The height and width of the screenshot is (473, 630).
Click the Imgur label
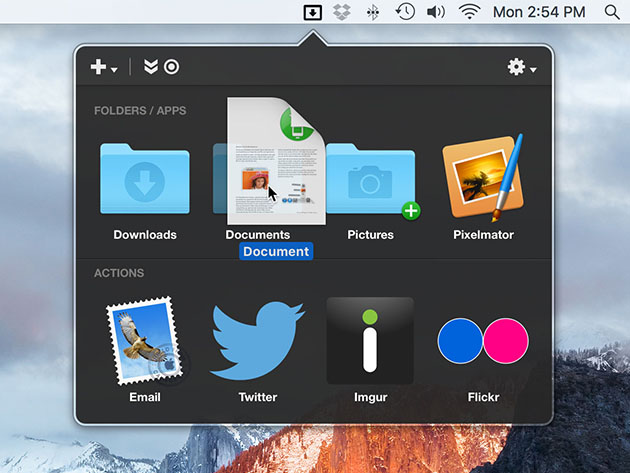[370, 397]
